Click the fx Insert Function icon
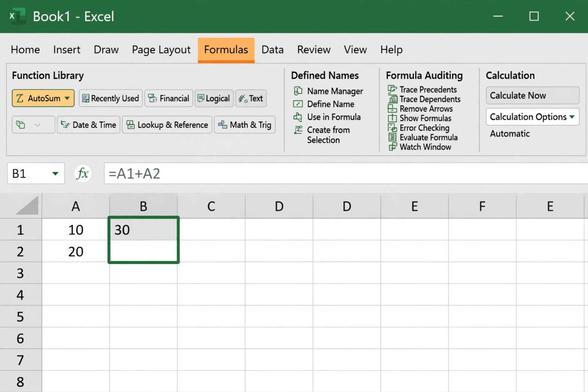The image size is (588, 392). pyautogui.click(x=83, y=173)
